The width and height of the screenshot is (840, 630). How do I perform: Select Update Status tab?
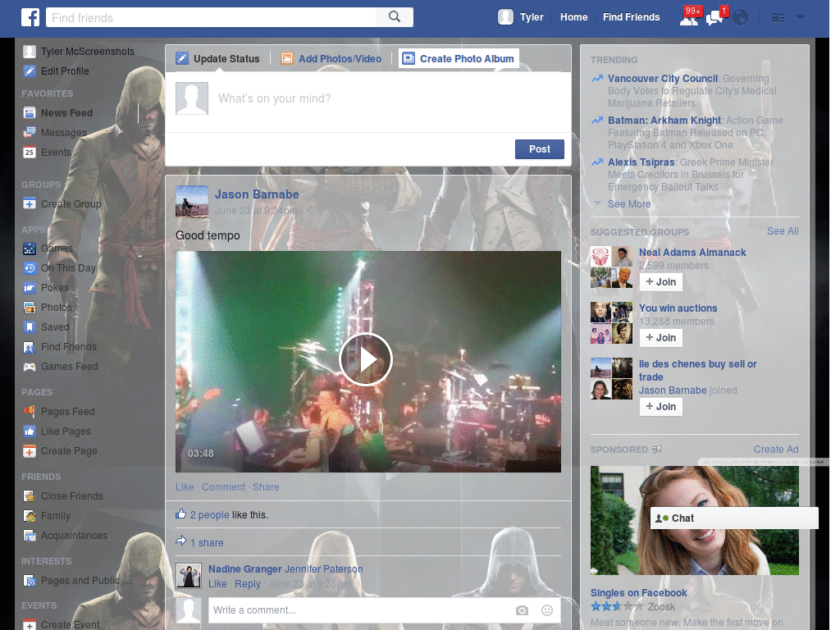pos(218,59)
